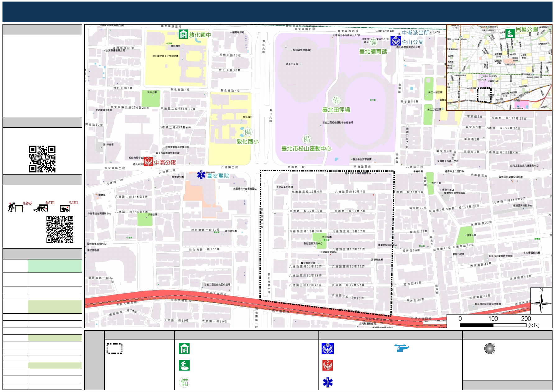
Task: Click the 公尺 unit label
Action: [534, 325]
